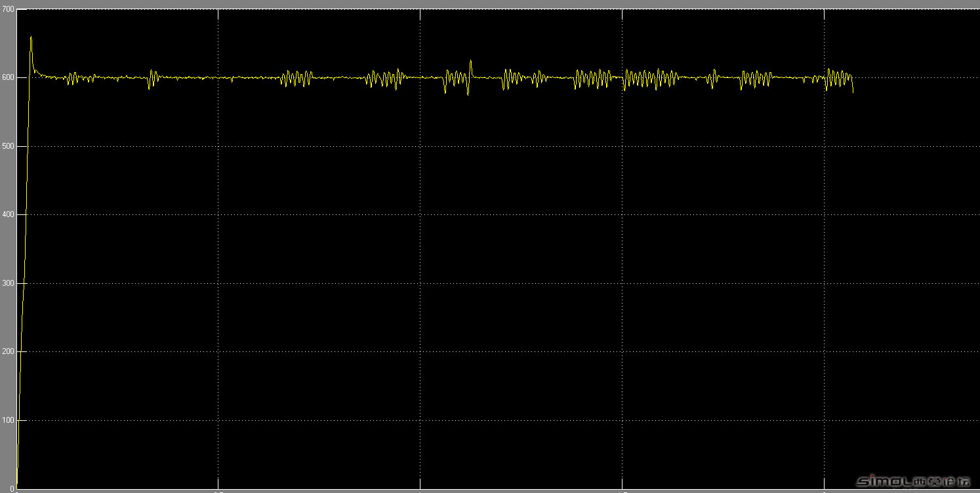Click the 200 y-axis label
The width and height of the screenshot is (980, 493).
[x=7, y=351]
